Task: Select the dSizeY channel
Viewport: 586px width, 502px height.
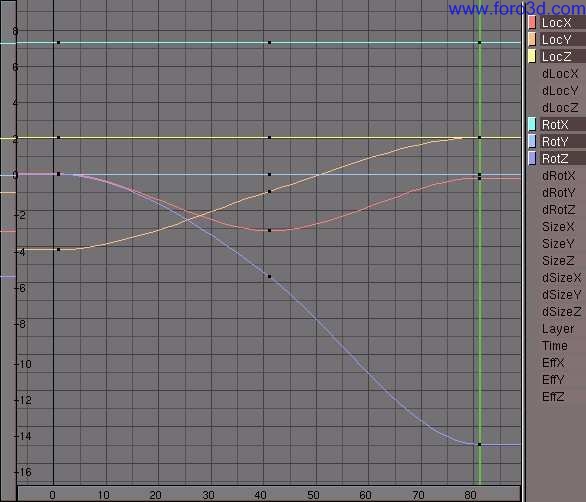Action: click(x=562, y=295)
